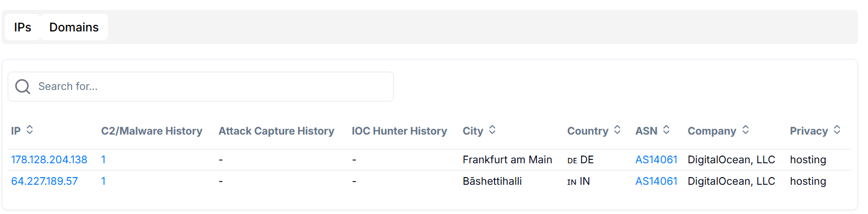
Task: Sort by Country using the sort arrows
Action: pyautogui.click(x=617, y=130)
